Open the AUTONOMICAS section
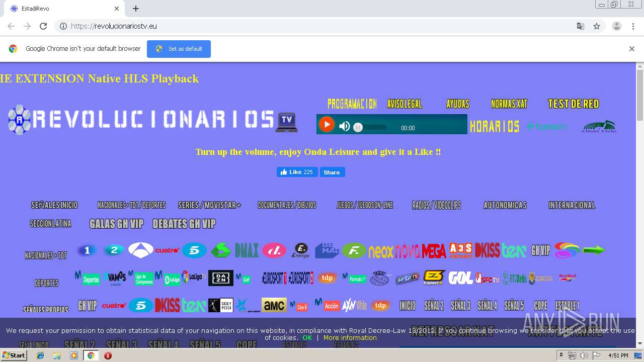This screenshot has height=362, width=644. pos(505,205)
